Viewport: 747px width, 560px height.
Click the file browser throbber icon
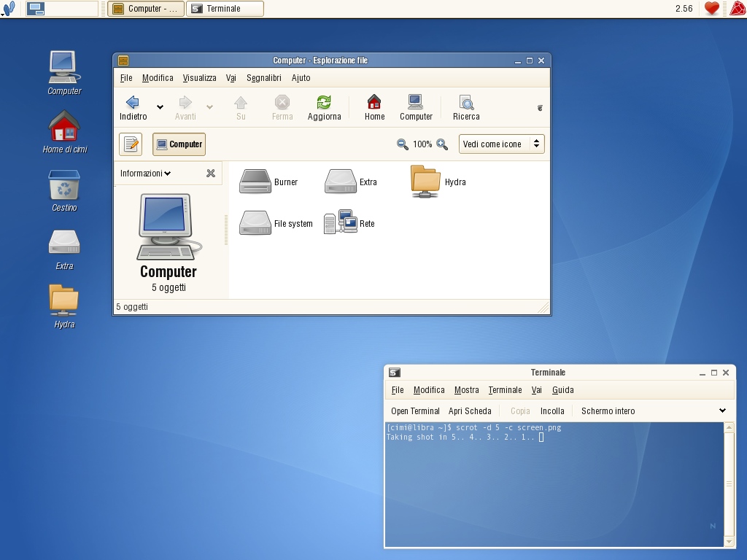click(x=540, y=108)
